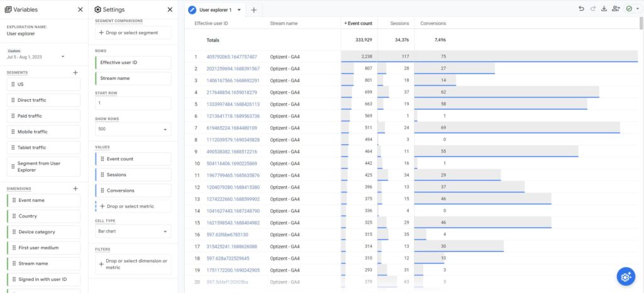
Task: Click the Start Row input field
Action: 133,102
